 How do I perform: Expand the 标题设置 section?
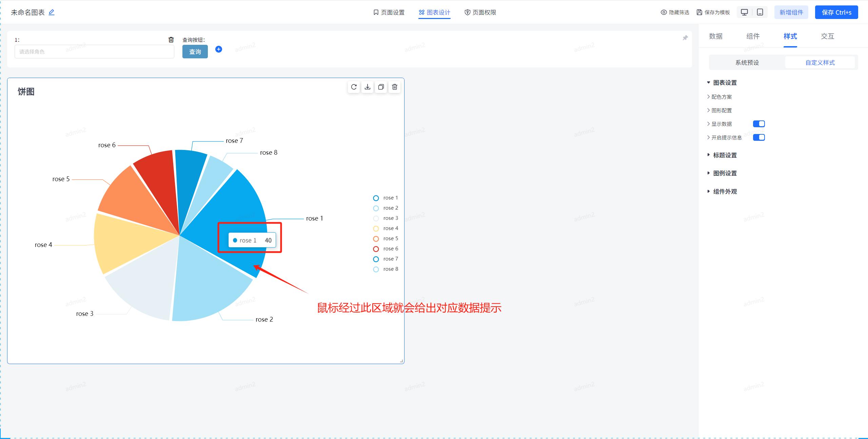tap(722, 155)
